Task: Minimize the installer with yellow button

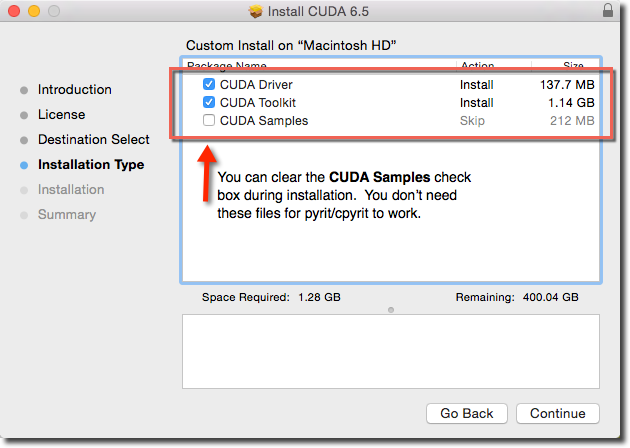Action: pyautogui.click(x=34, y=11)
